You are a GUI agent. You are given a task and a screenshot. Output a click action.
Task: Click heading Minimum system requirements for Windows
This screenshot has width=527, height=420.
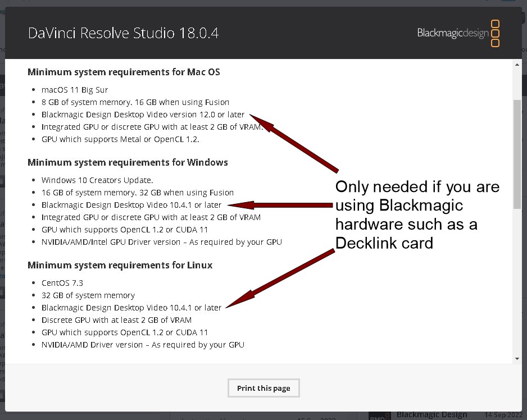pyautogui.click(x=128, y=162)
